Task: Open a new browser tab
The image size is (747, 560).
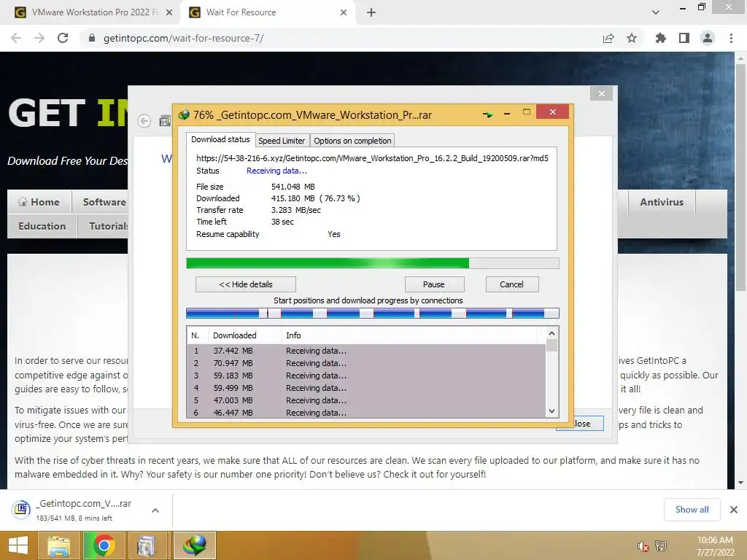Action: pyautogui.click(x=371, y=12)
